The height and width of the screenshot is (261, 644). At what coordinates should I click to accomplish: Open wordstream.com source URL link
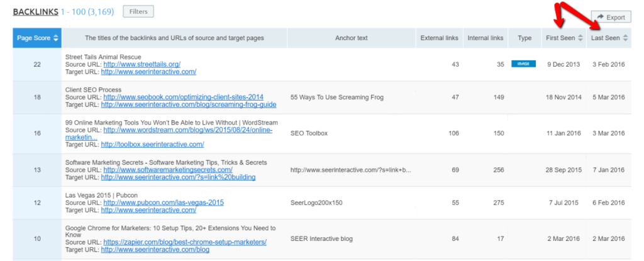click(x=190, y=130)
